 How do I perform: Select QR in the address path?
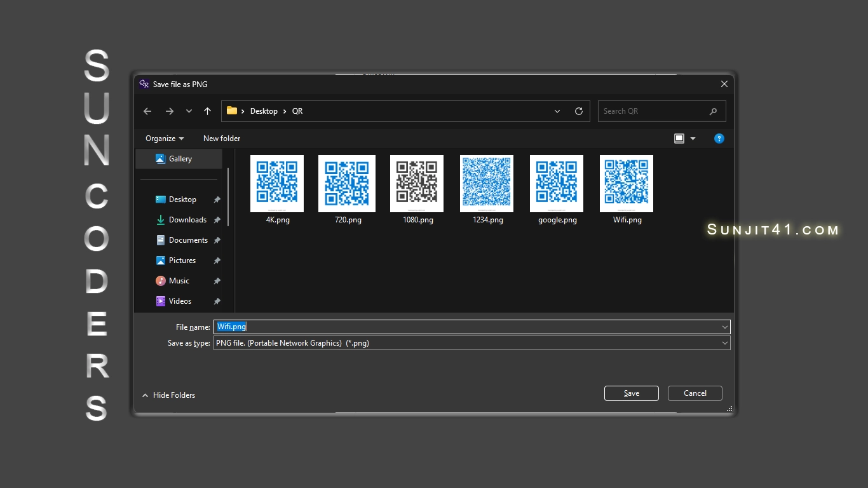297,111
